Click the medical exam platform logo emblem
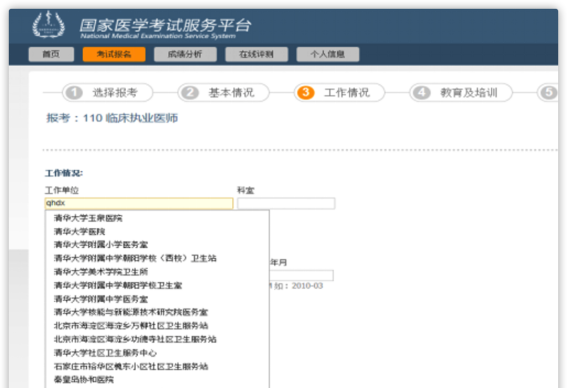 49,25
